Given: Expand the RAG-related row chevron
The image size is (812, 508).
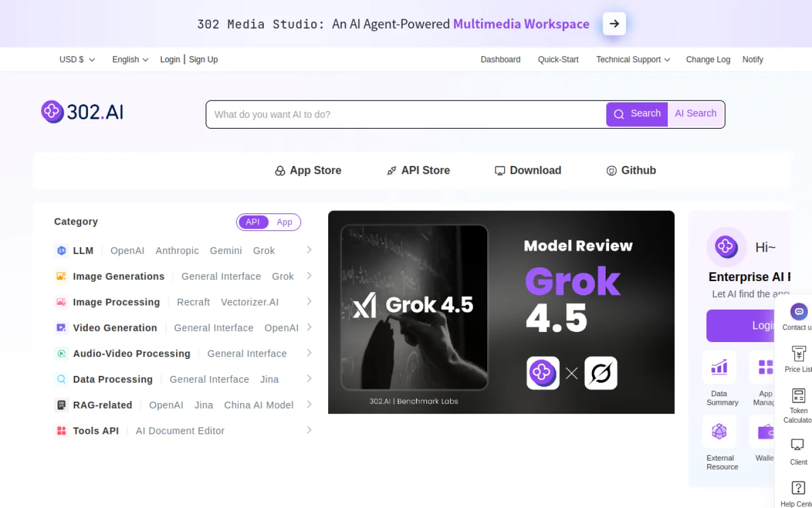Looking at the screenshot, I should [x=309, y=404].
